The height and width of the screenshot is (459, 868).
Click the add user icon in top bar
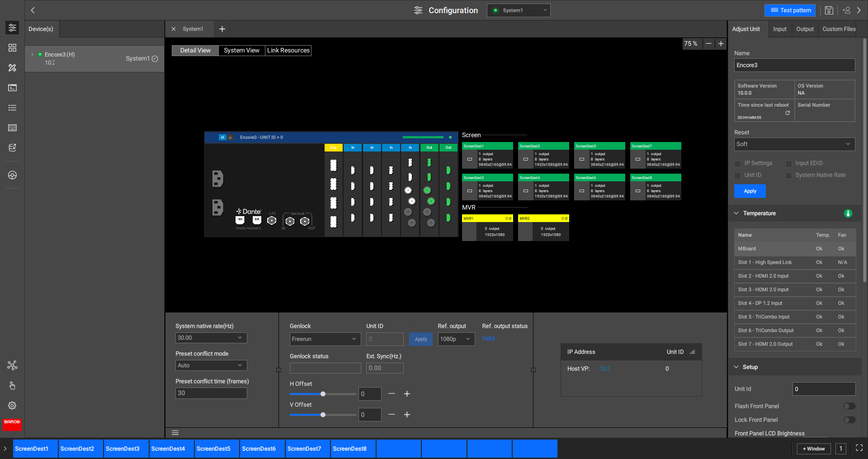pos(846,10)
